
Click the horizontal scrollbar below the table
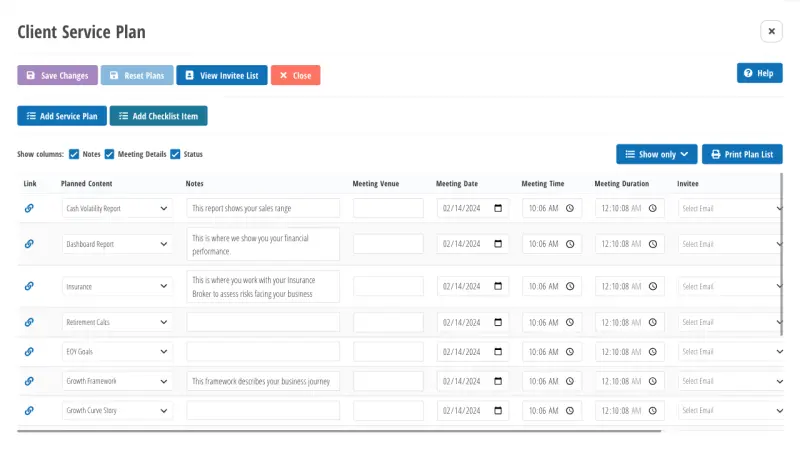coord(340,431)
